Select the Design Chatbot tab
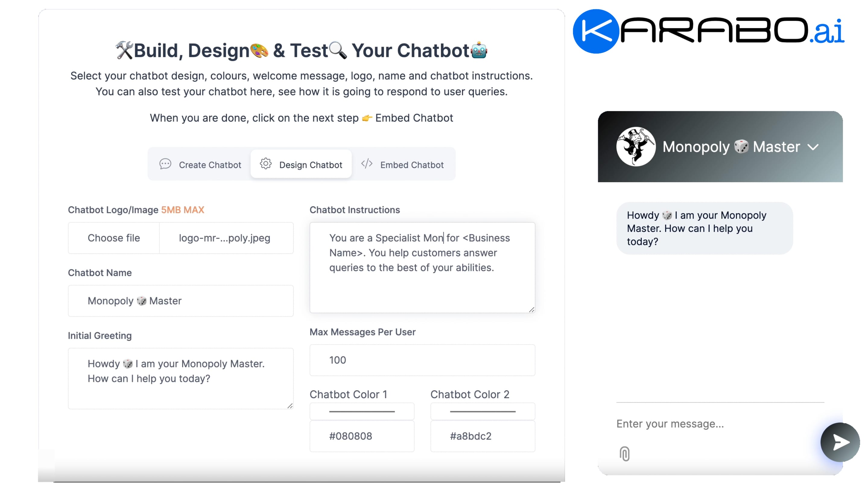 point(301,164)
